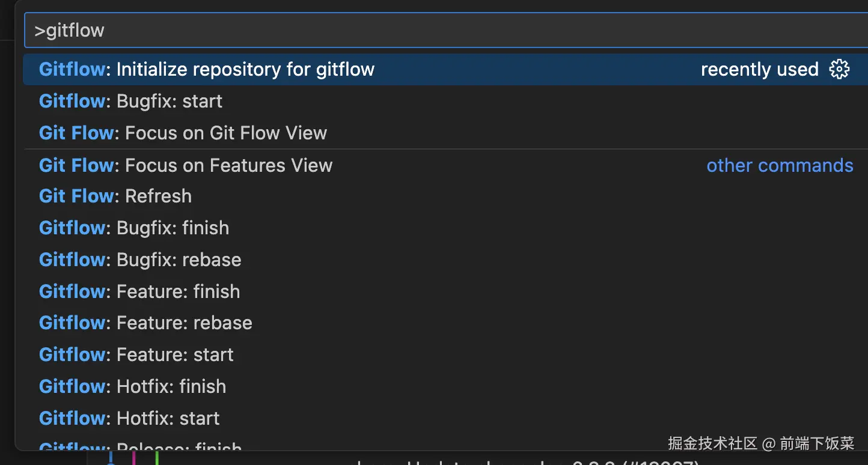Viewport: 868px width, 465px height.
Task: Choose Gitflow: Hotfix: finish command
Action: click(x=132, y=386)
